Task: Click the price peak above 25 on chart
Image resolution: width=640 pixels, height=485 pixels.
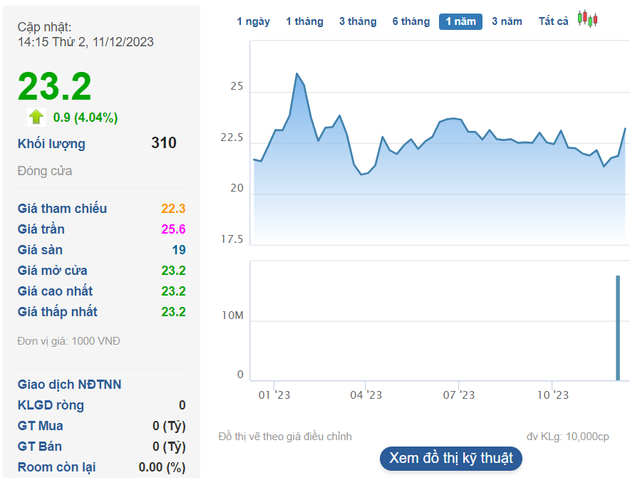Action: [x=297, y=74]
